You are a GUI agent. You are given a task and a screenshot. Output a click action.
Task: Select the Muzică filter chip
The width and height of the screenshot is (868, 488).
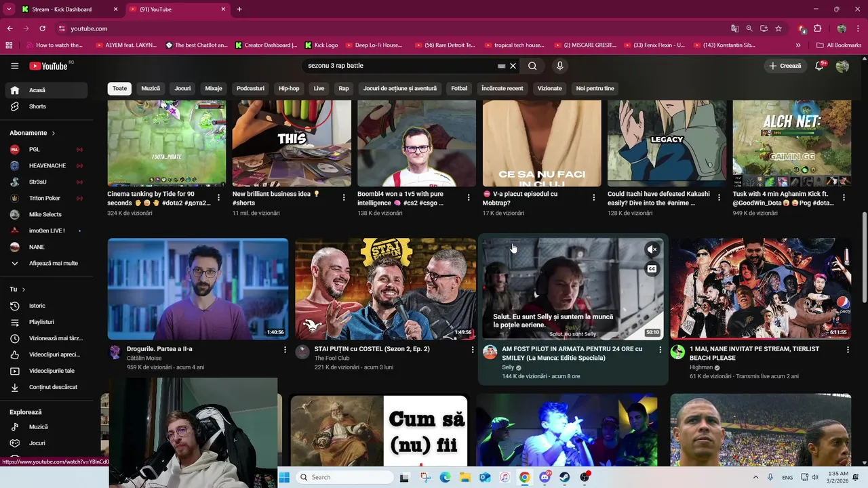(x=151, y=88)
